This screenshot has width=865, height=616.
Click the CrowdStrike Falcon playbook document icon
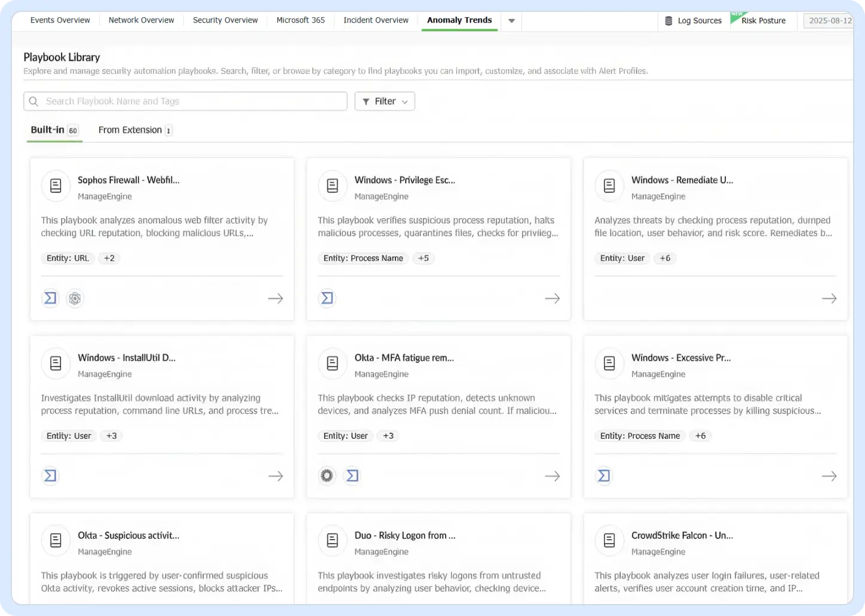pyautogui.click(x=609, y=541)
